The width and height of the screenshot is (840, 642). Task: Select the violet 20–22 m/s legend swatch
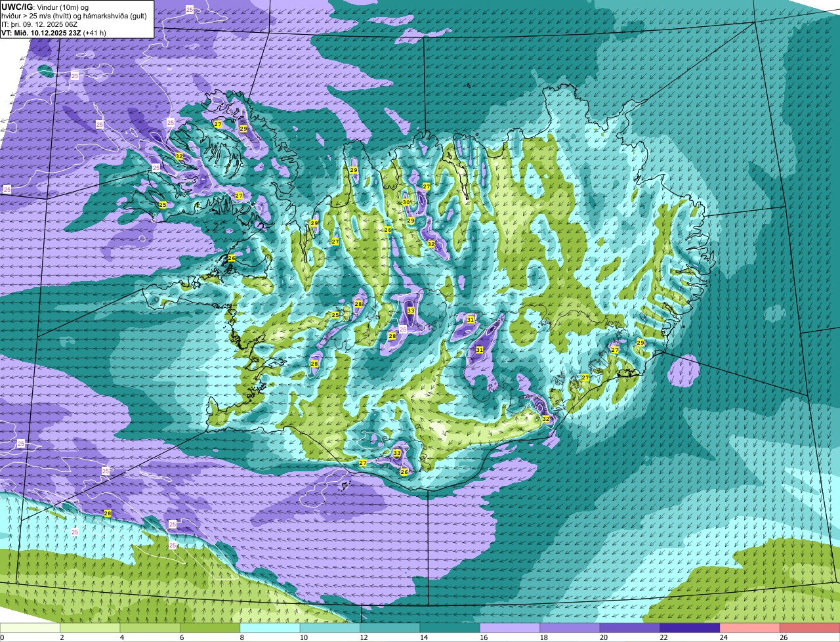pyautogui.click(x=630, y=628)
